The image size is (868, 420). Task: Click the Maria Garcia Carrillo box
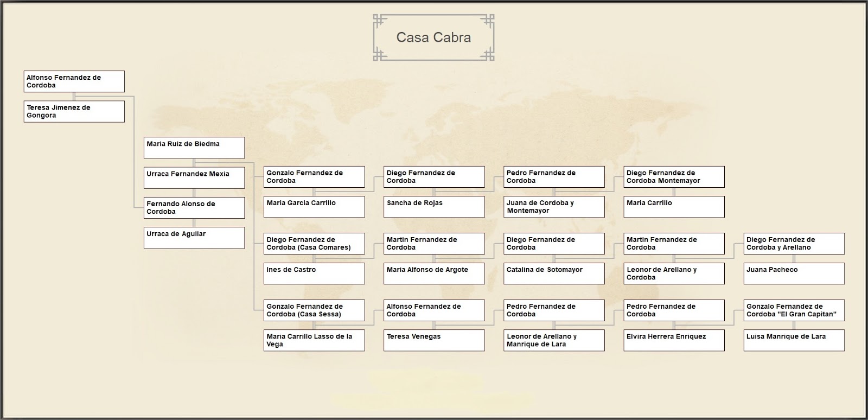point(314,206)
